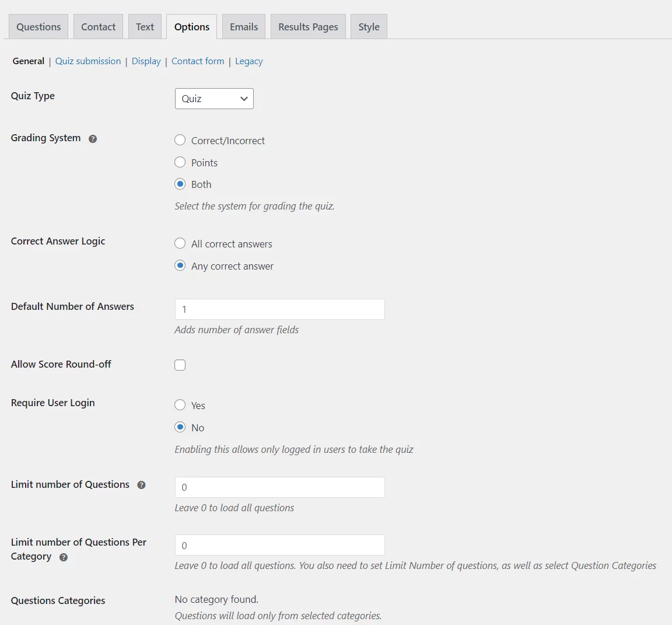Click the Grading System label
Image resolution: width=672 pixels, height=625 pixels.
46,138
